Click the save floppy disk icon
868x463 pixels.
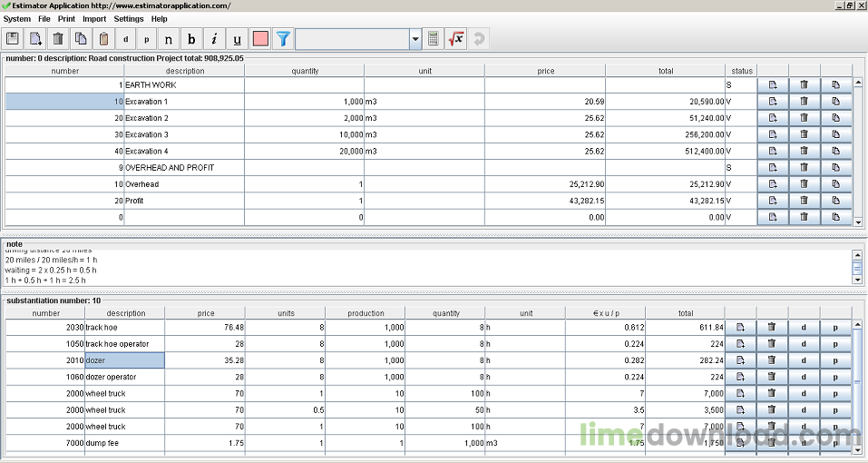[12, 39]
